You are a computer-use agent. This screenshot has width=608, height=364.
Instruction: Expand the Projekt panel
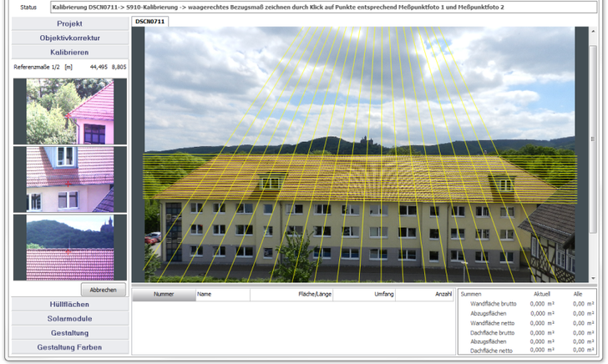tap(69, 24)
